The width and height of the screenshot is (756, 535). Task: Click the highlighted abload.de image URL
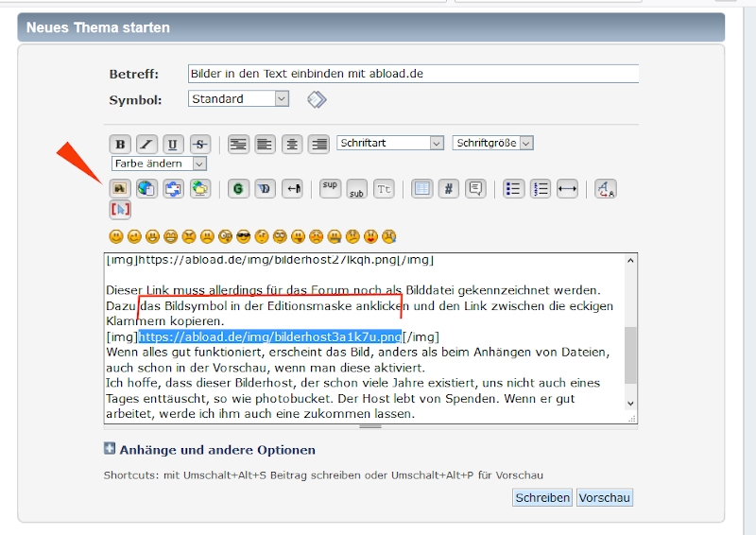pos(270,337)
